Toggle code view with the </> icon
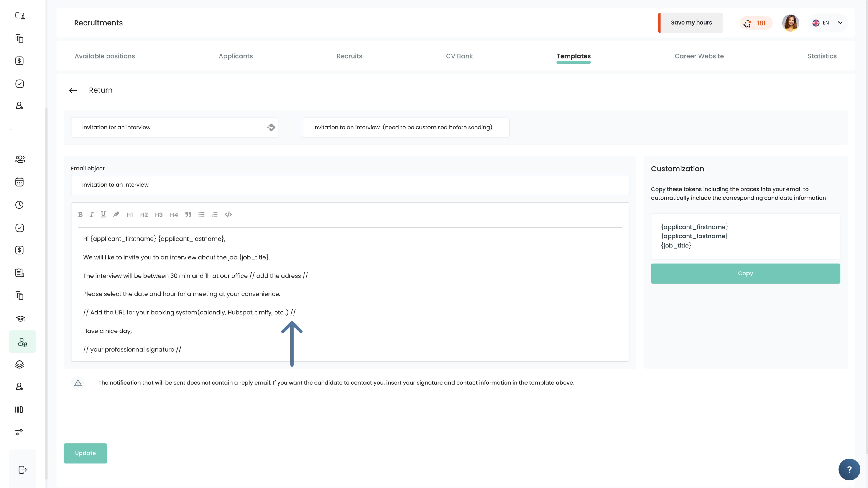Image resolution: width=868 pixels, height=488 pixels. pyautogui.click(x=229, y=215)
